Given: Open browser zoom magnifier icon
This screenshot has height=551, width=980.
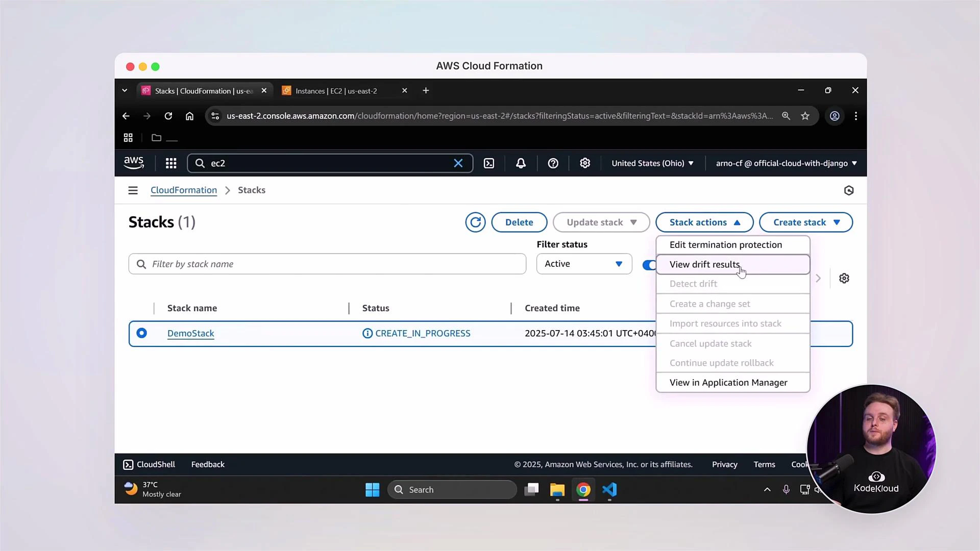Looking at the screenshot, I should 786,116.
